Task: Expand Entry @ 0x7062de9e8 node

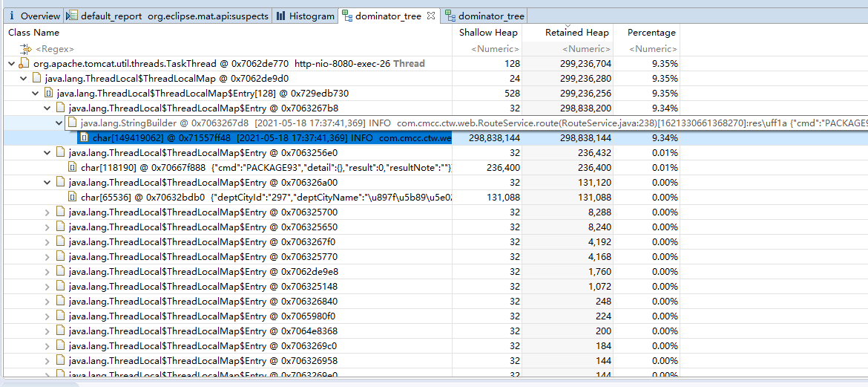Action: pyautogui.click(x=47, y=272)
